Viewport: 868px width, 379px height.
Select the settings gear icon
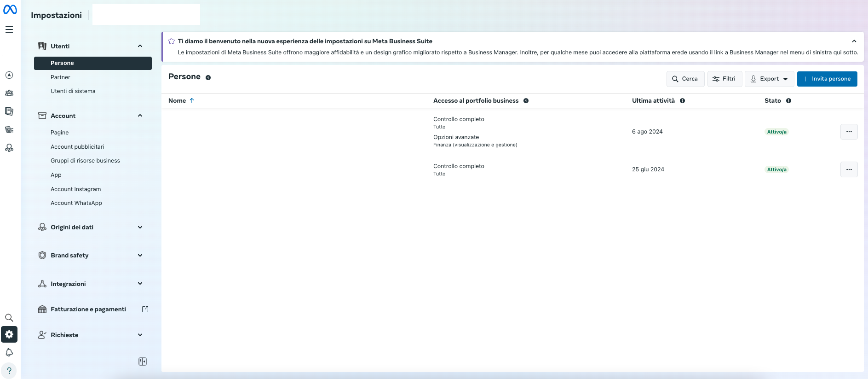(x=9, y=334)
